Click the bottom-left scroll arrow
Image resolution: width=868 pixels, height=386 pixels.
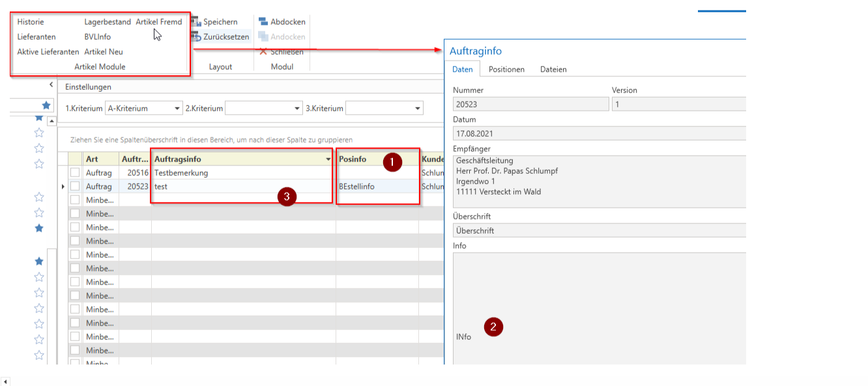(x=5, y=381)
